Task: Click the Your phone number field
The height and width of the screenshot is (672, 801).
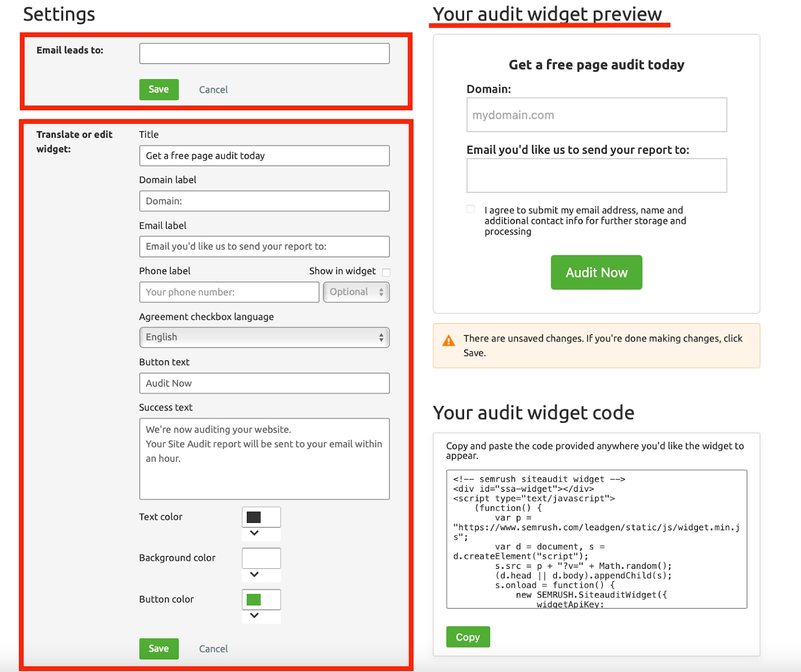Action: tap(229, 292)
